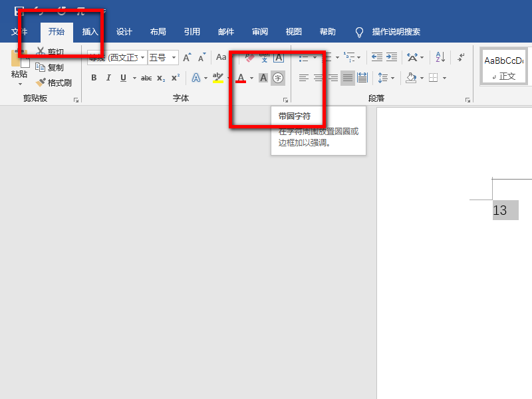Click the Clear Formatting eraser icon
This screenshot has height=399, width=532.
pos(249,57)
